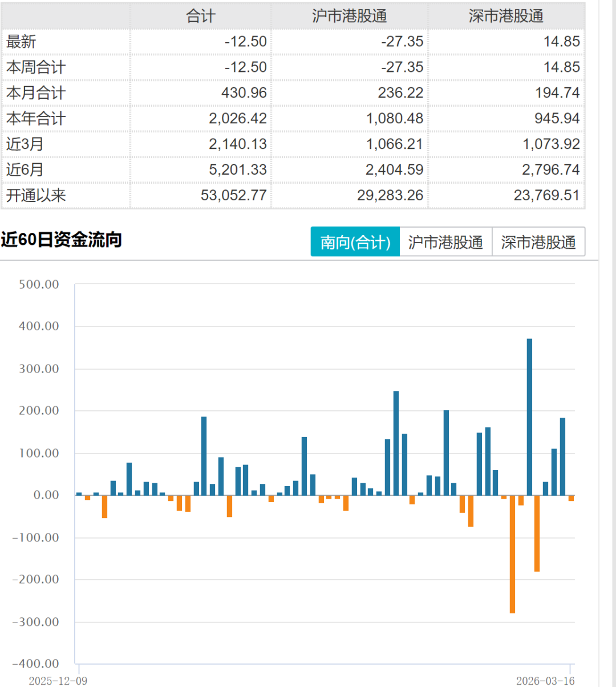Click the 本年合计 row label
Viewport: 616px width, 687px height.
(x=36, y=119)
